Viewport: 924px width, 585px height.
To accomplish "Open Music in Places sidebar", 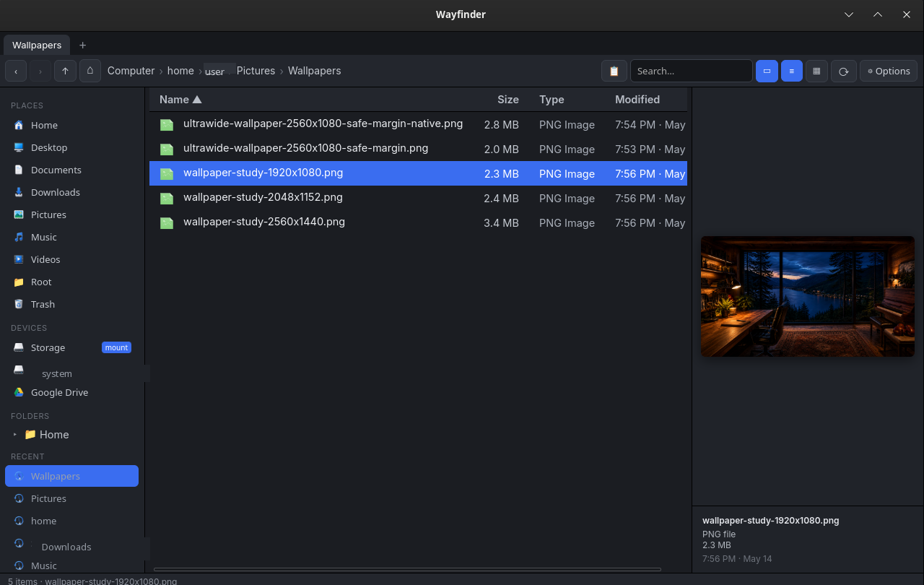I will 72,237.
